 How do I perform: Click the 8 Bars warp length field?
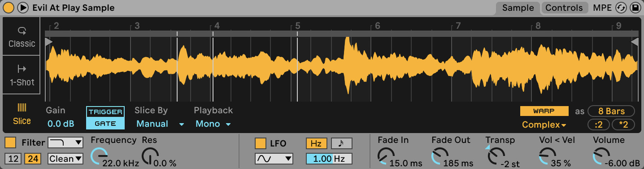coord(611,111)
